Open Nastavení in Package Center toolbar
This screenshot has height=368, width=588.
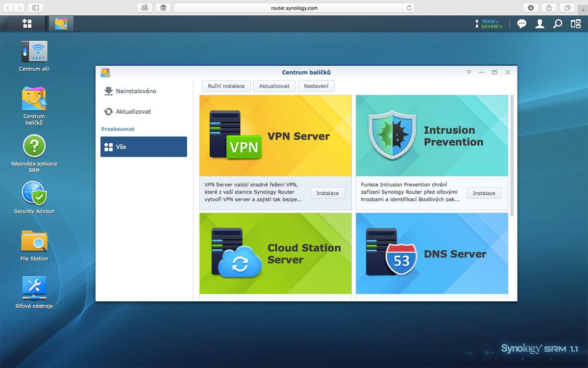[x=316, y=86]
